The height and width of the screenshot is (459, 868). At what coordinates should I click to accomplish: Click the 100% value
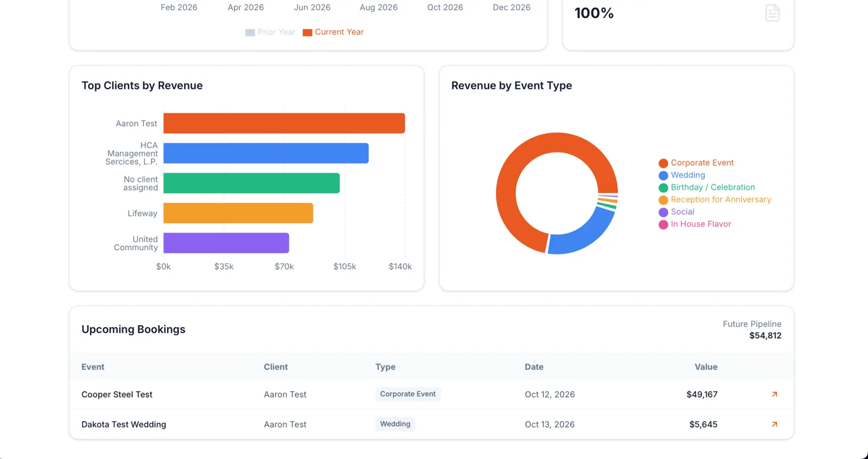594,13
